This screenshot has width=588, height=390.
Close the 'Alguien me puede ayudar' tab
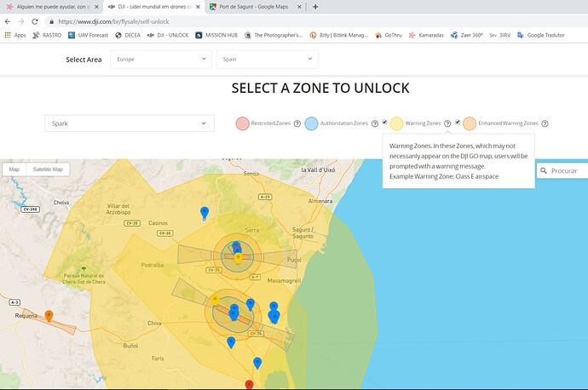pyautogui.click(x=96, y=7)
